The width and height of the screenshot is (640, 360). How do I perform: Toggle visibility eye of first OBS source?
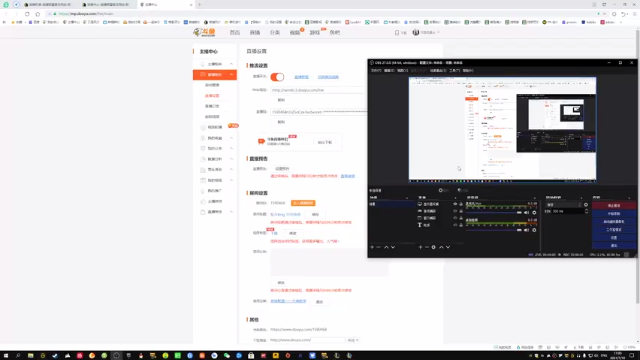click(455, 204)
